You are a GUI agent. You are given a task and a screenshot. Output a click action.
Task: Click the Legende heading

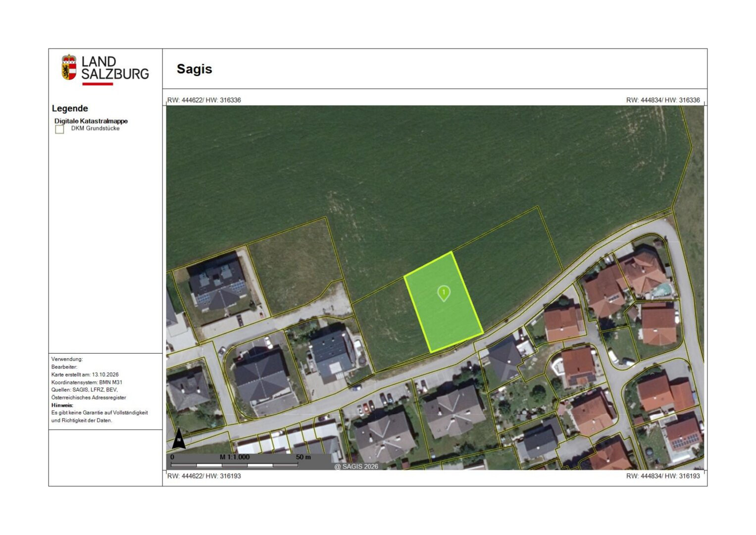click(x=70, y=108)
